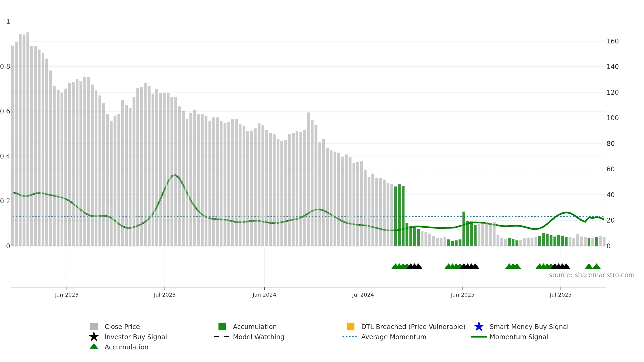Click the green square Accumulation swatch
644x362 pixels.
click(222, 327)
